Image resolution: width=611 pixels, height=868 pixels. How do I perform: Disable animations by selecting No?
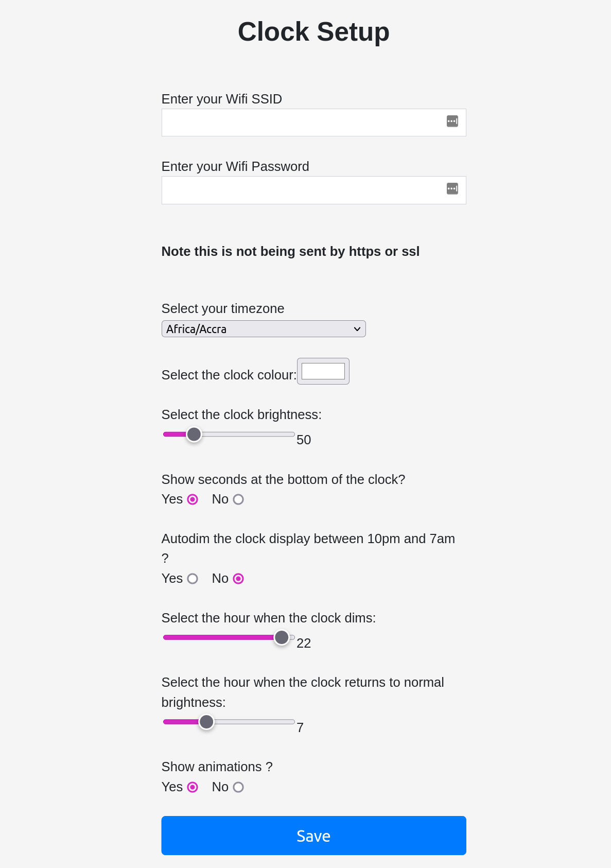pyautogui.click(x=238, y=787)
